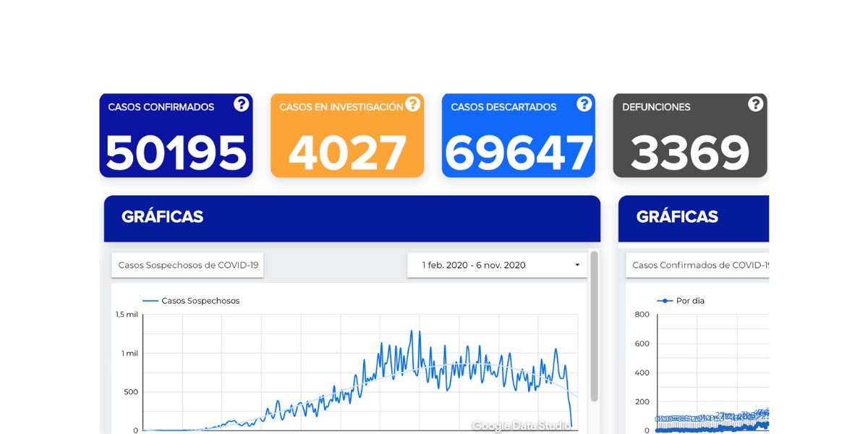Viewport: 868px width, 434px height.
Task: Click GRÁFICAS header above confirmed cases chart
Action: (x=677, y=216)
